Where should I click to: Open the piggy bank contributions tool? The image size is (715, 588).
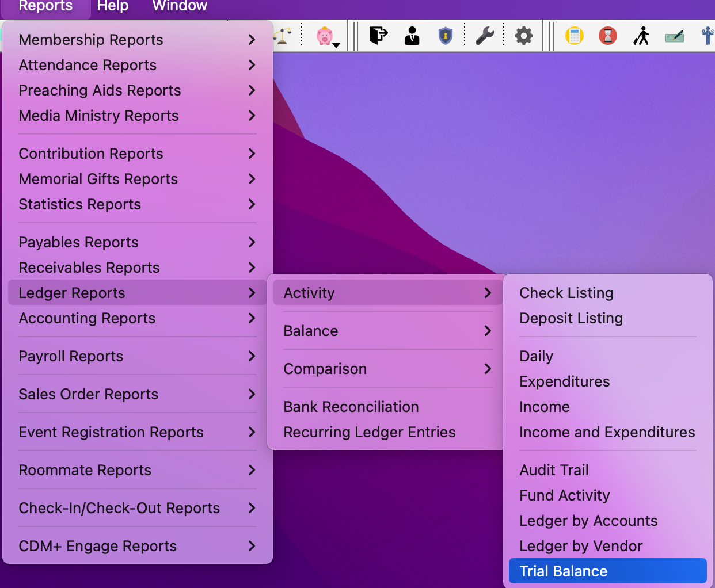point(325,35)
